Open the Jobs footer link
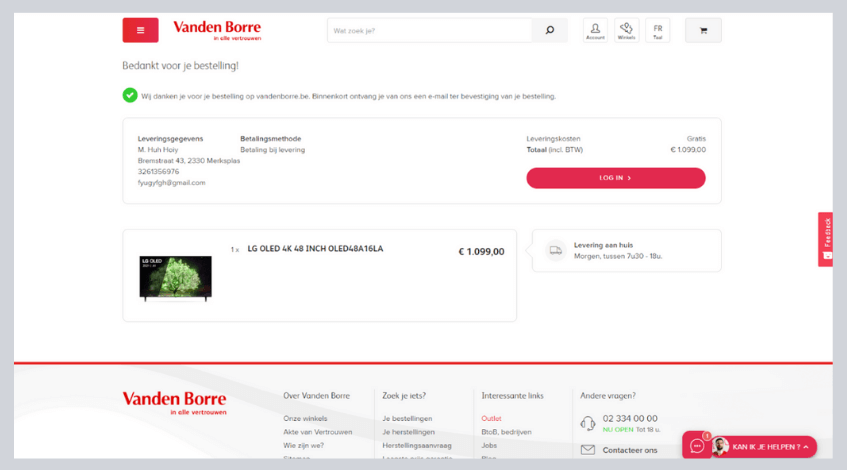The height and width of the screenshot is (470, 847). [489, 445]
